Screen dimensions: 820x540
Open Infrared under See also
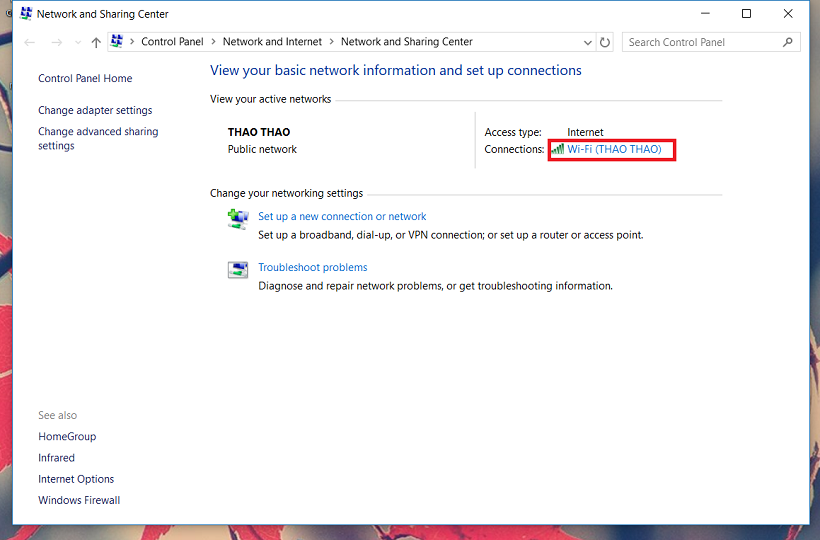56,458
